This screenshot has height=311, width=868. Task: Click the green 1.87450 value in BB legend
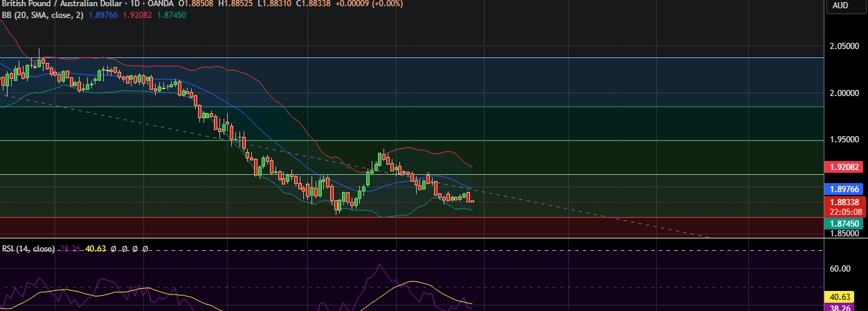tap(172, 15)
